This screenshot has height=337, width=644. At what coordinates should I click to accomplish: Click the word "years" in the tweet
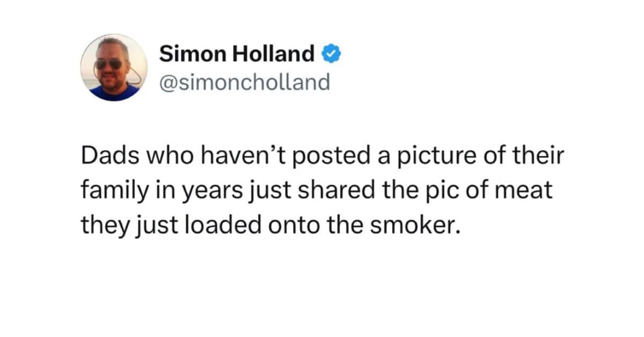(x=178, y=192)
